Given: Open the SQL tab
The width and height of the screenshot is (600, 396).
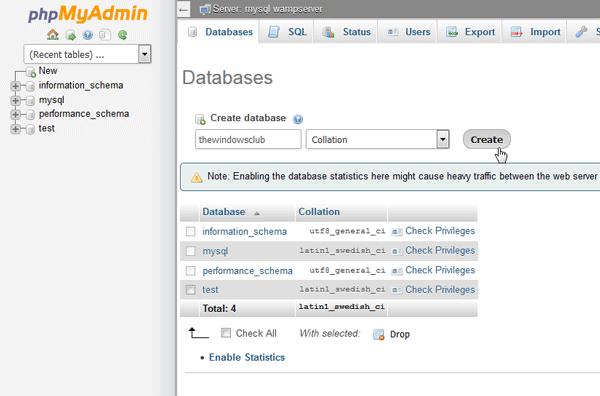Looking at the screenshot, I should pyautogui.click(x=287, y=32).
